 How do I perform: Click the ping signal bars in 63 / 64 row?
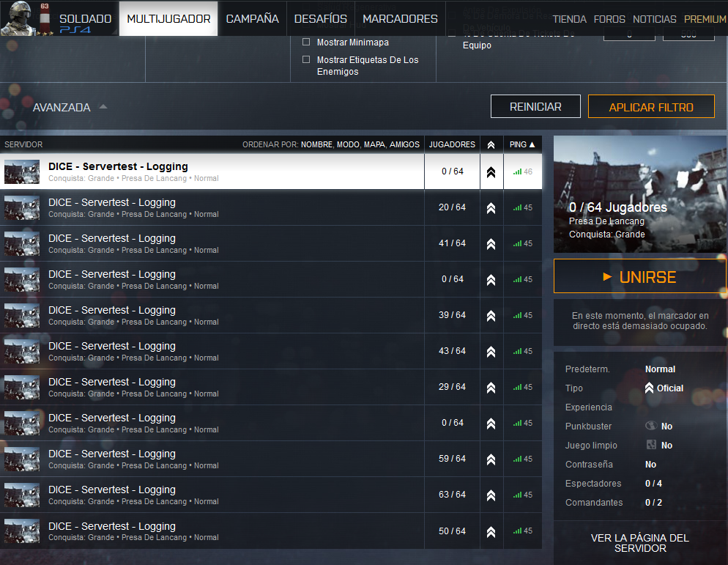pyautogui.click(x=517, y=495)
